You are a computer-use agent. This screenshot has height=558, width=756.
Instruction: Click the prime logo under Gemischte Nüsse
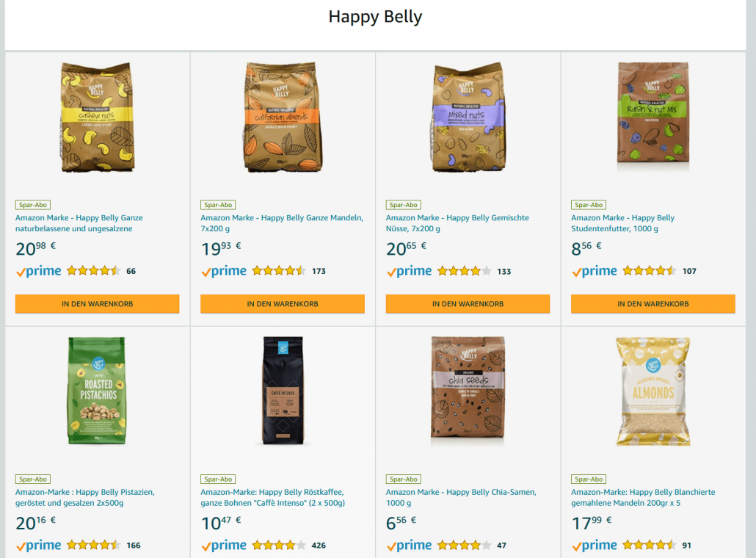409,271
